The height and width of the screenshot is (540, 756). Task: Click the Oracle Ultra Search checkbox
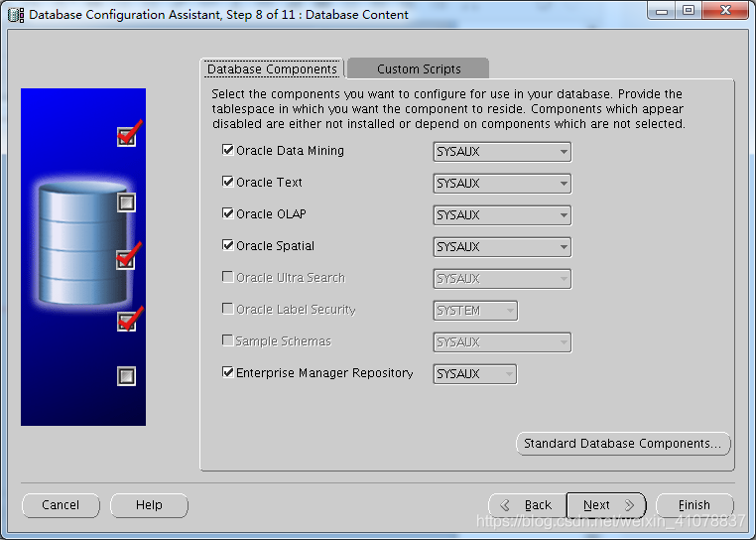coord(227,277)
